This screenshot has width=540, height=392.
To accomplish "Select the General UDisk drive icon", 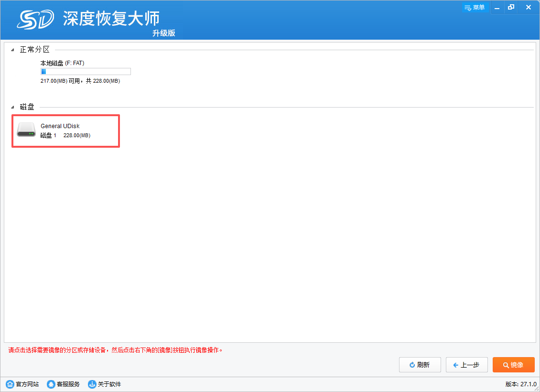I will click(x=26, y=130).
